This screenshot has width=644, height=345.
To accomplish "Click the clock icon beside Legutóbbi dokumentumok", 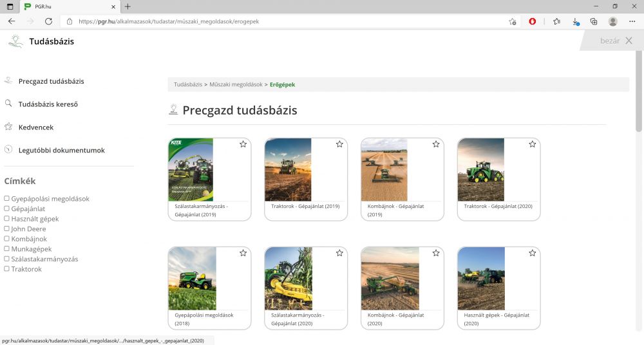I will click(x=8, y=149).
